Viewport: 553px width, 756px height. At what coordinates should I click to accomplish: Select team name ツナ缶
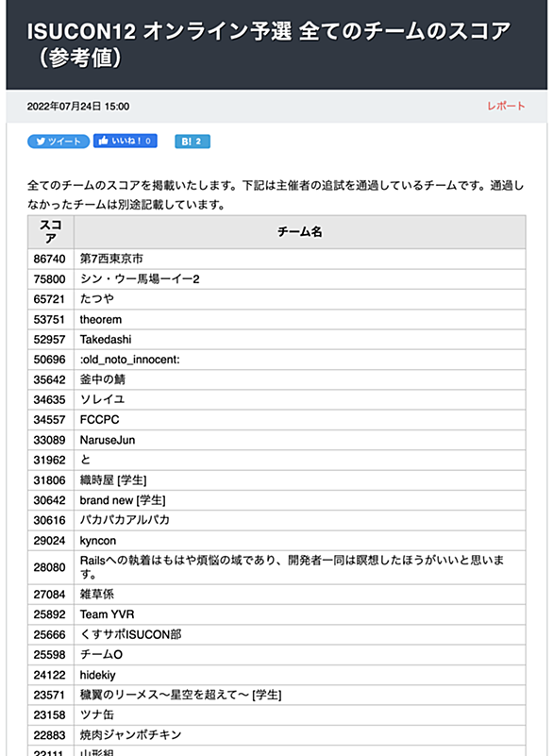(x=97, y=715)
